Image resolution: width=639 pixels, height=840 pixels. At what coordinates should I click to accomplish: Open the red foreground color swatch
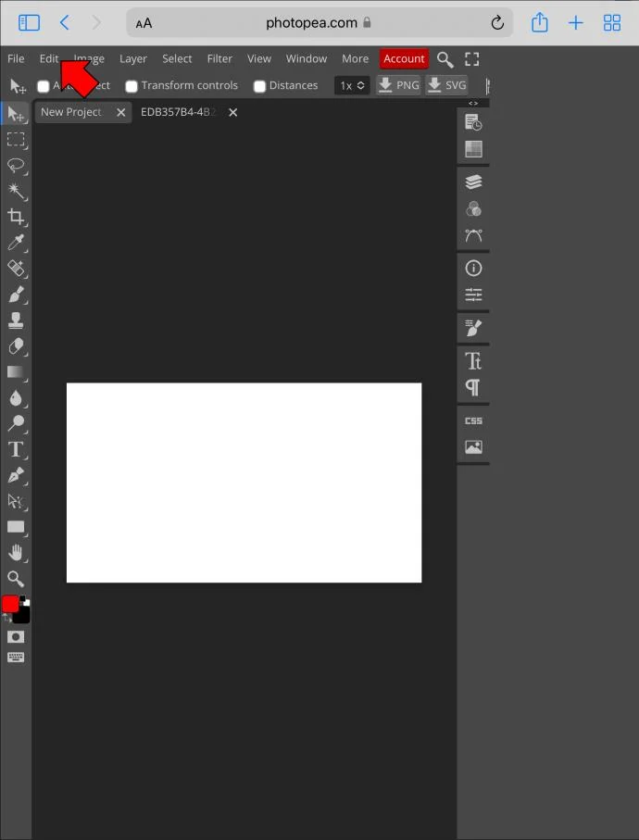(10, 604)
